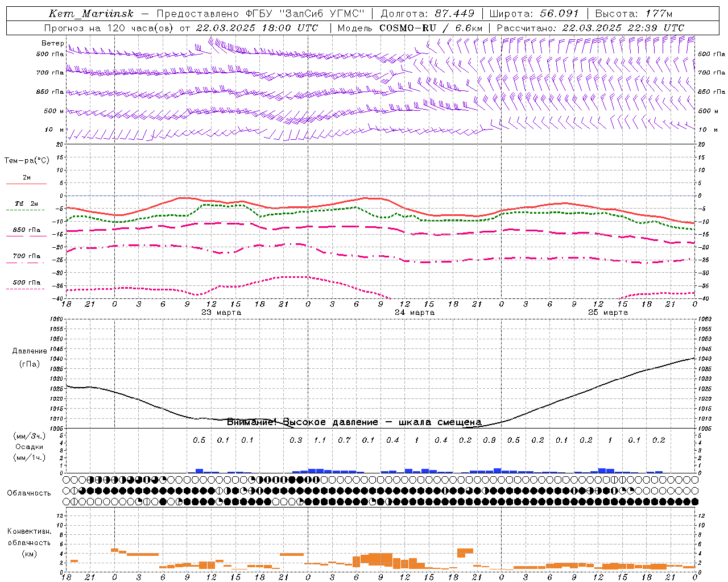Viewport: 728px width, 582px height.
Task: Click the Внимание! Высокое давление warning text
Action: click(x=354, y=422)
